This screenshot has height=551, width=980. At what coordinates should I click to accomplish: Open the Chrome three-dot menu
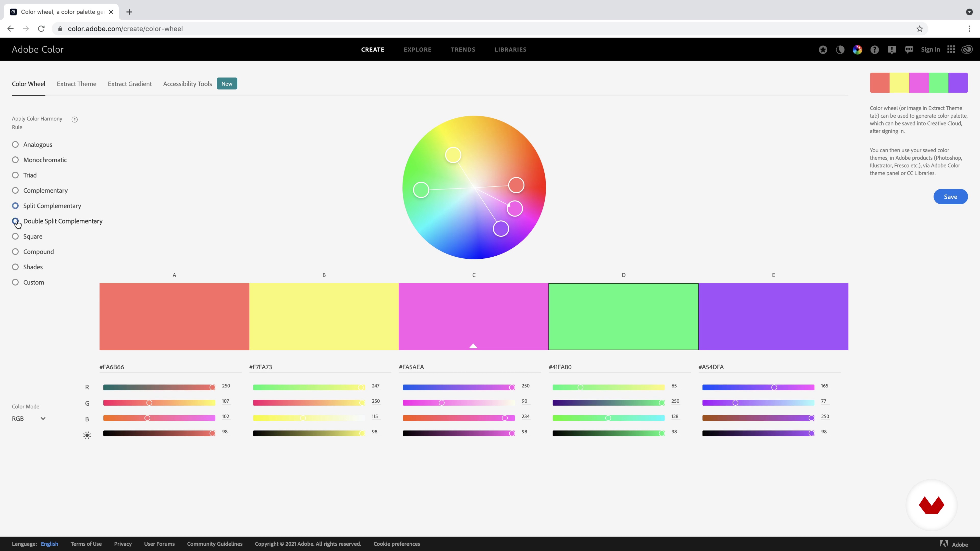tap(969, 29)
